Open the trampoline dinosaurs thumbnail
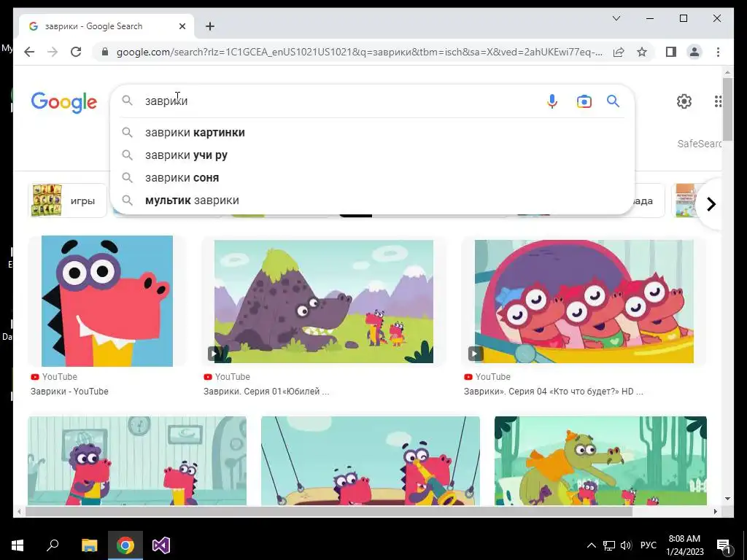Screen dimensions: 747x560 371,461
